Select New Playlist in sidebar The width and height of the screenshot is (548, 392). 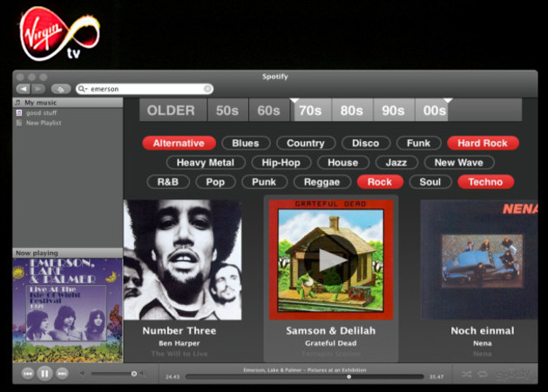pyautogui.click(x=44, y=123)
